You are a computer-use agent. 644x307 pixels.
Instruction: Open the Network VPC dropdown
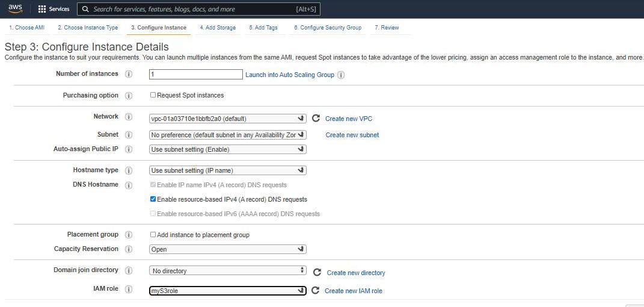tap(227, 119)
